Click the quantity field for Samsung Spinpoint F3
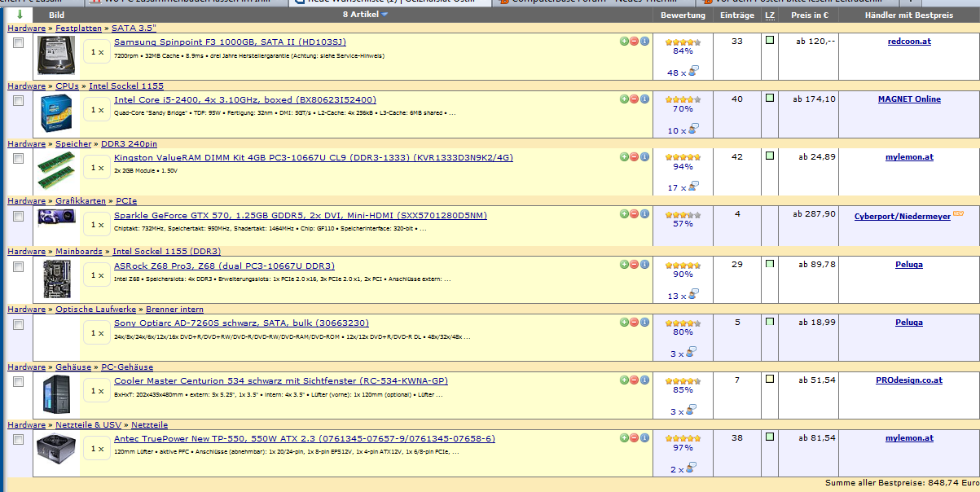This screenshot has height=492, width=980. click(98, 52)
